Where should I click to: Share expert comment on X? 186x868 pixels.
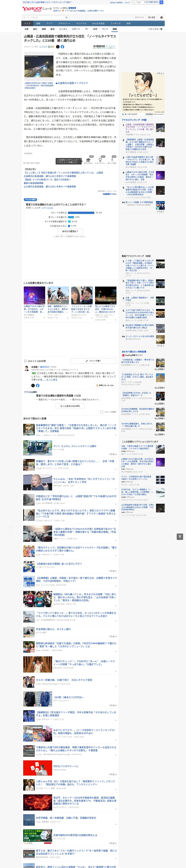coord(33,386)
